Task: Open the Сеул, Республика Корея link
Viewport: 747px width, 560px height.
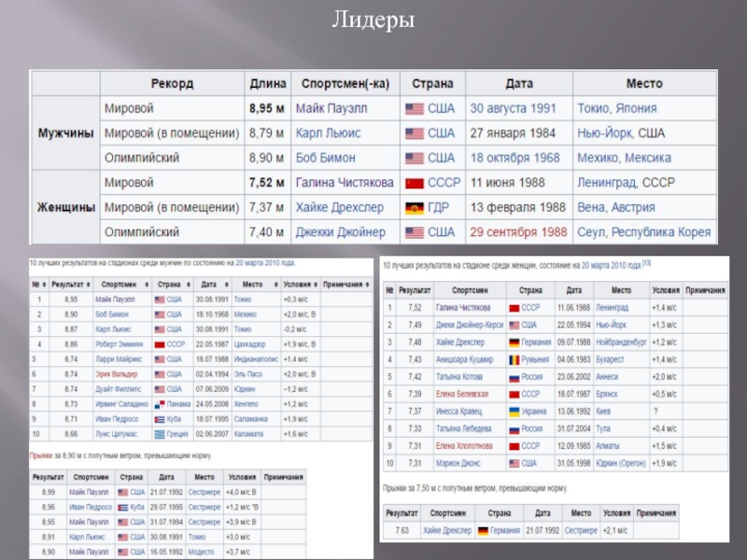Action: tap(643, 232)
